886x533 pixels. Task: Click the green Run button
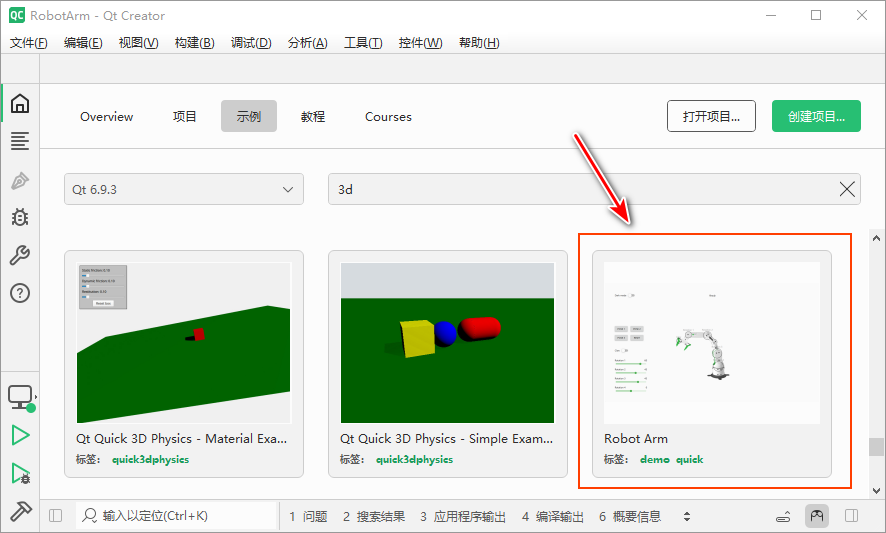pyautogui.click(x=19, y=435)
